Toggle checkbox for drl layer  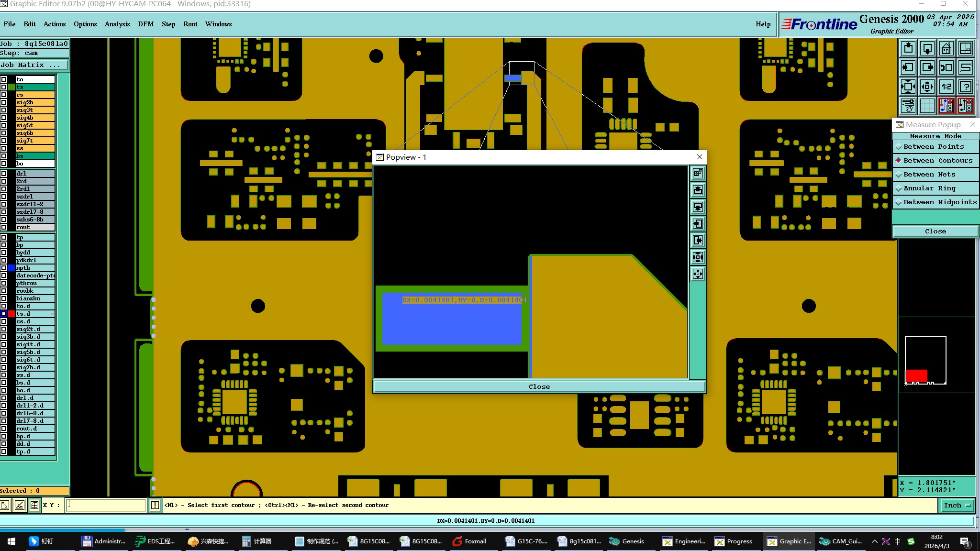pos(4,174)
